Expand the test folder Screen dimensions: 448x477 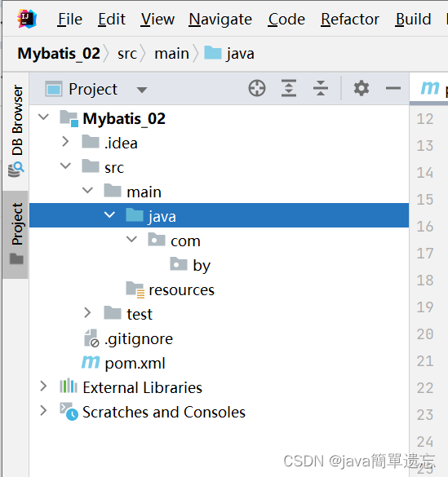(87, 313)
